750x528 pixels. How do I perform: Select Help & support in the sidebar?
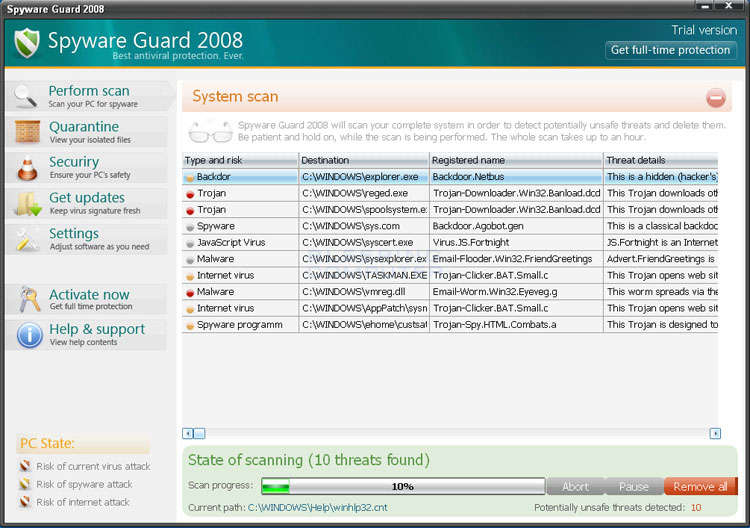point(86,335)
